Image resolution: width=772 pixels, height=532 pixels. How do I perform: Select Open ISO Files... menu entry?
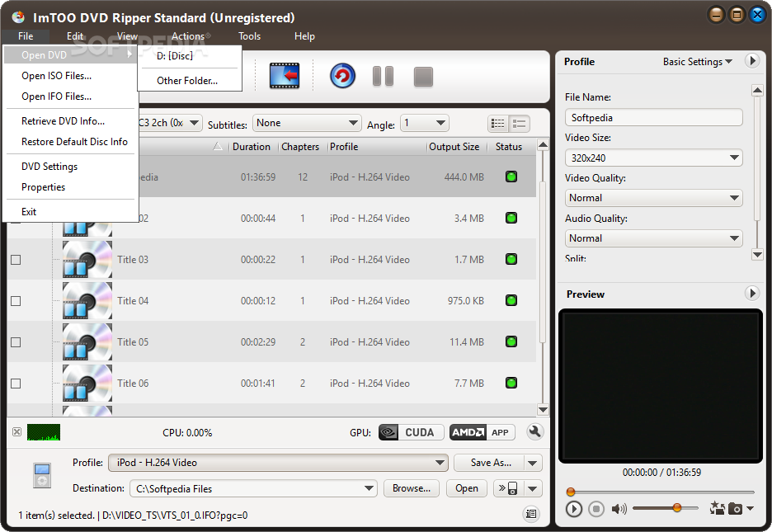pos(70,76)
